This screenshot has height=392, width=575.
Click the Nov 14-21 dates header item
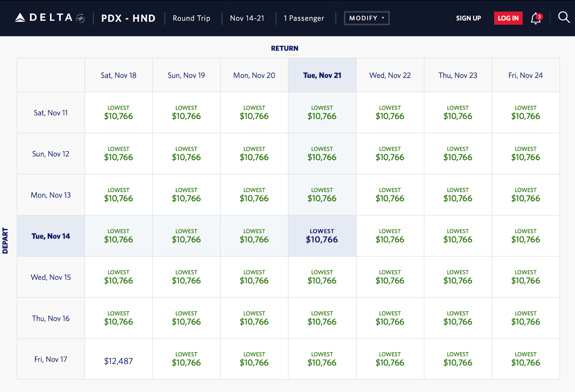click(x=247, y=18)
